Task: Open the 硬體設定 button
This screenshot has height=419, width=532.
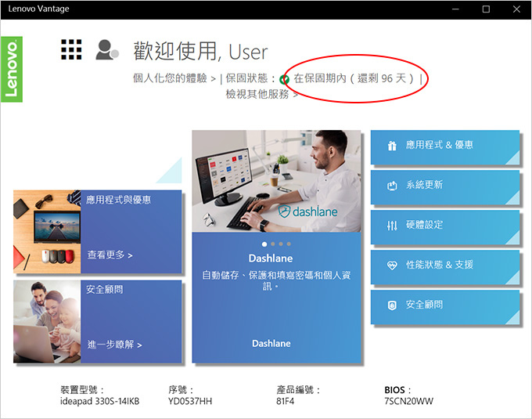Action: coord(445,227)
